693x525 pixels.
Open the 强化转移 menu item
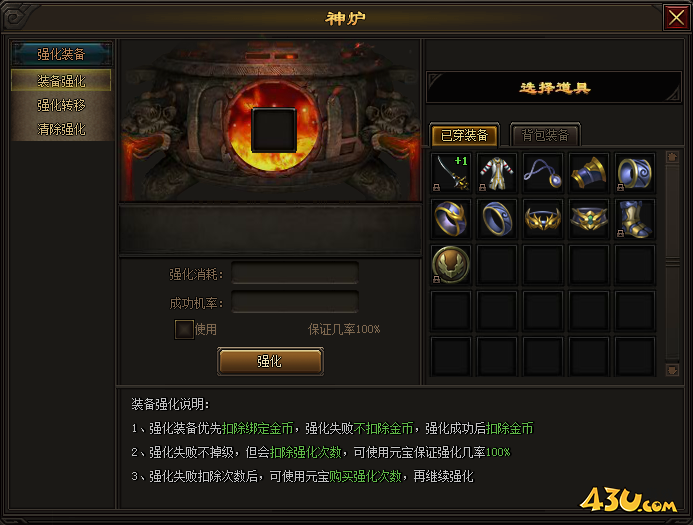[61, 105]
